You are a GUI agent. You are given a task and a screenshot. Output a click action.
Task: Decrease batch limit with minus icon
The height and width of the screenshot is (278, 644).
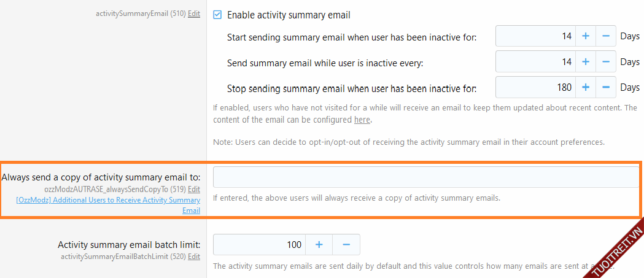point(346,245)
